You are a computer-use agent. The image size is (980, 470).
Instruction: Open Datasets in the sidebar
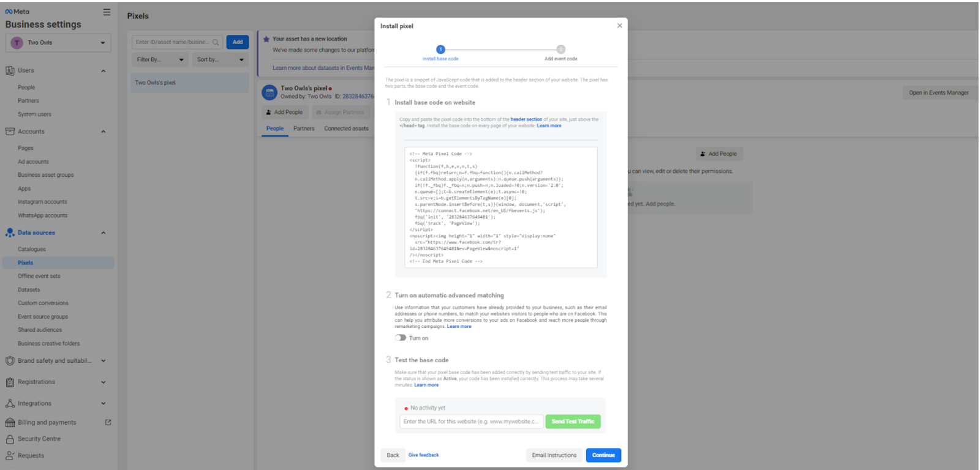(x=29, y=290)
